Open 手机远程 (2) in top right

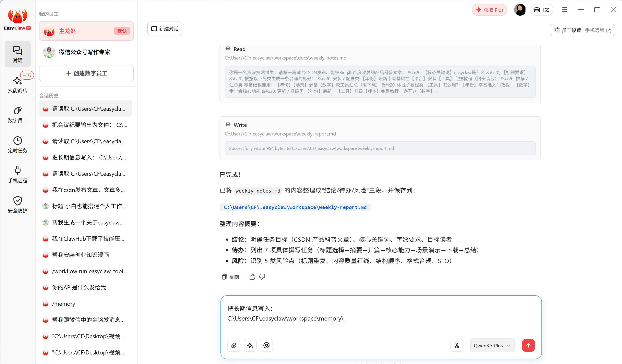click(x=598, y=30)
